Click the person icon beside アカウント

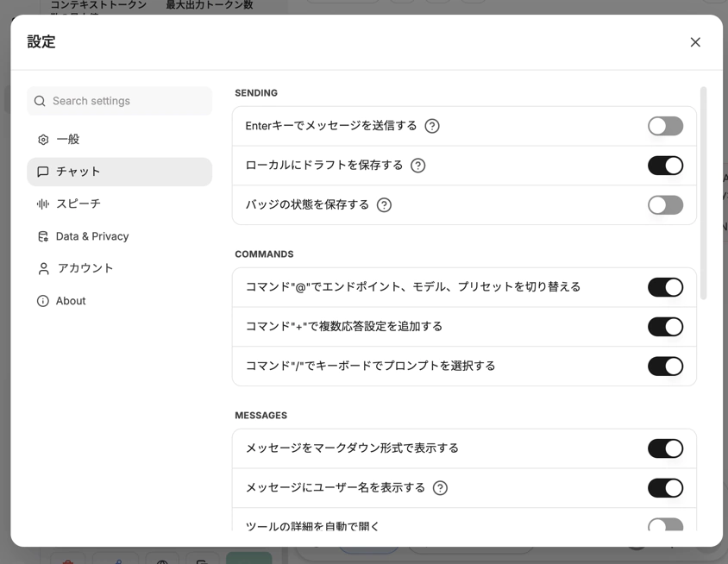[x=43, y=269]
